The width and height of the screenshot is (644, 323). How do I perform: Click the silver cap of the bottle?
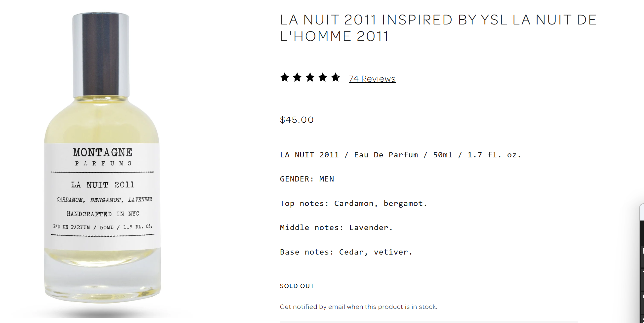click(101, 55)
